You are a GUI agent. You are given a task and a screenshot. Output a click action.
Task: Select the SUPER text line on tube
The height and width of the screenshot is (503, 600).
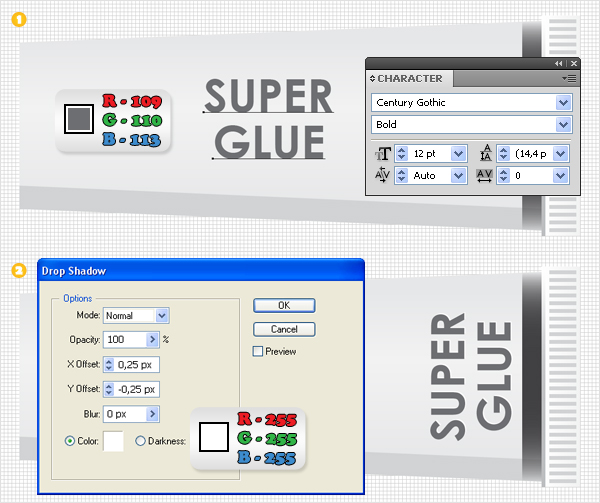click(x=268, y=96)
